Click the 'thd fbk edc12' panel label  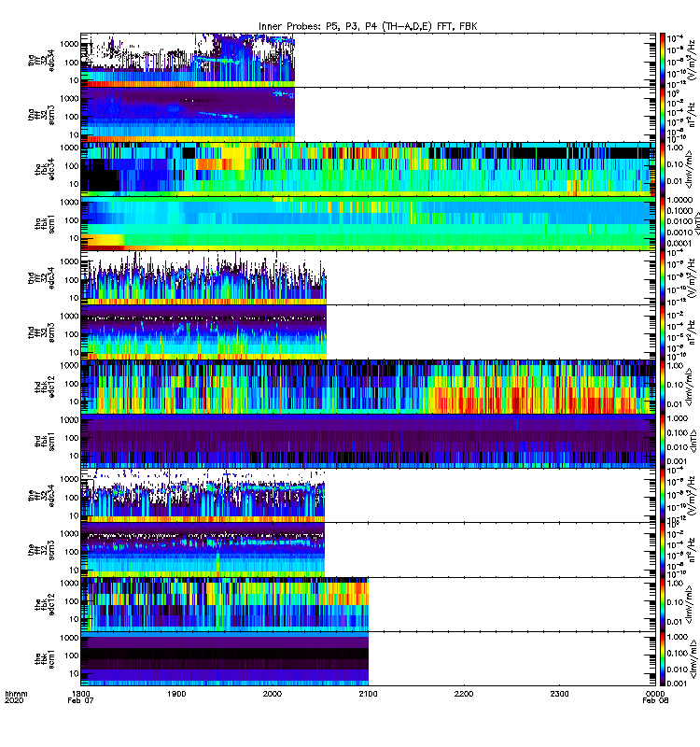coord(45,387)
